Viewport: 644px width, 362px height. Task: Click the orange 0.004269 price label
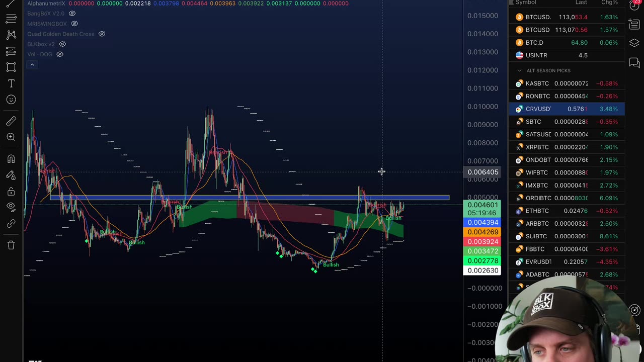[x=482, y=232]
